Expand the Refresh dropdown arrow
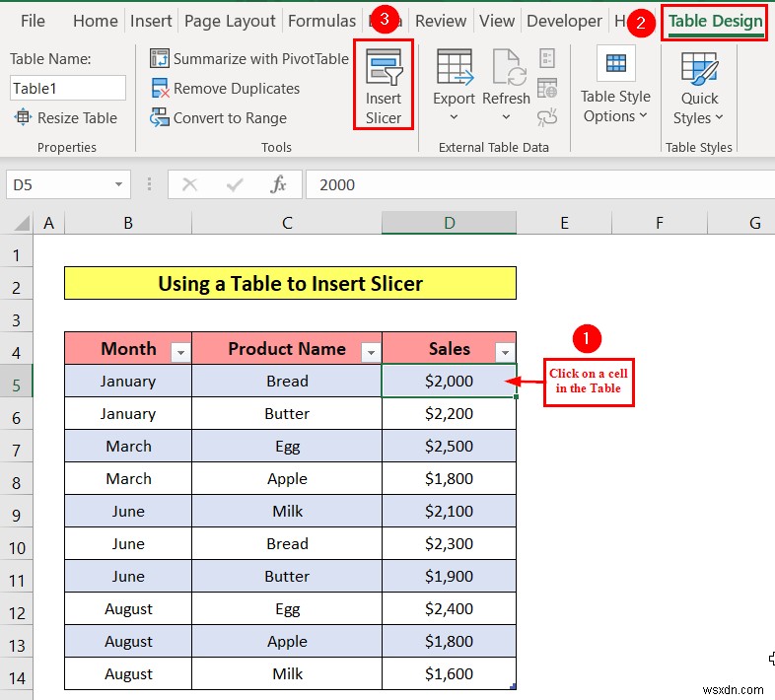 pyautogui.click(x=506, y=117)
